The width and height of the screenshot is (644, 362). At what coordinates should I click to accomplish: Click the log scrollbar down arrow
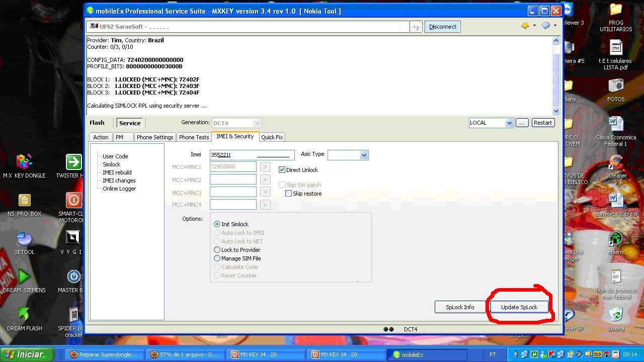pos(556,111)
